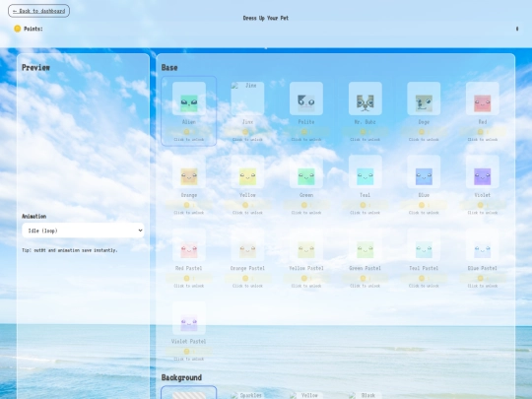Image resolution: width=532 pixels, height=399 pixels.
Task: Select the Violet base pet icon
Action: point(483,171)
